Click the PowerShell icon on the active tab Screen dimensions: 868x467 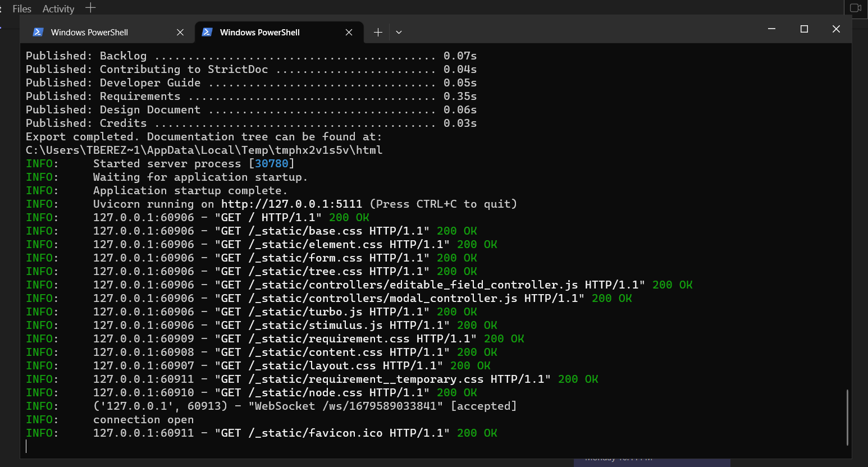pyautogui.click(x=207, y=32)
